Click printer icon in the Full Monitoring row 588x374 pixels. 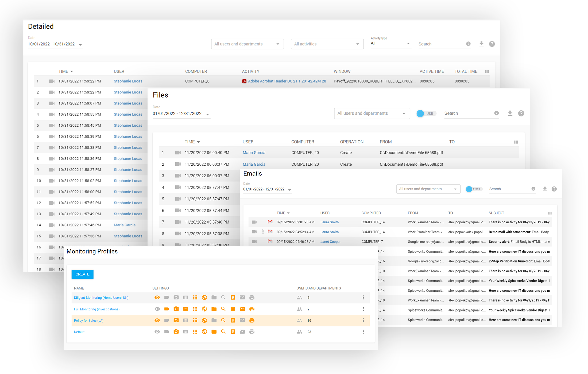[x=252, y=309]
